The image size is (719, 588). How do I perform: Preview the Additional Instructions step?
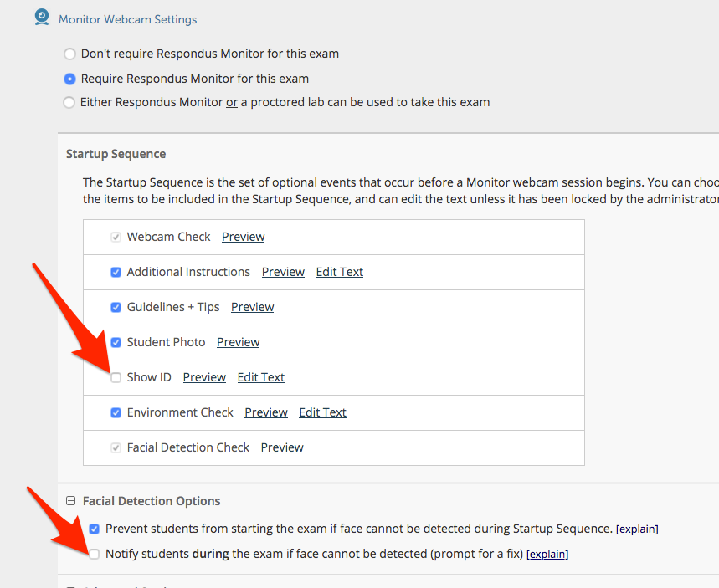click(x=283, y=272)
